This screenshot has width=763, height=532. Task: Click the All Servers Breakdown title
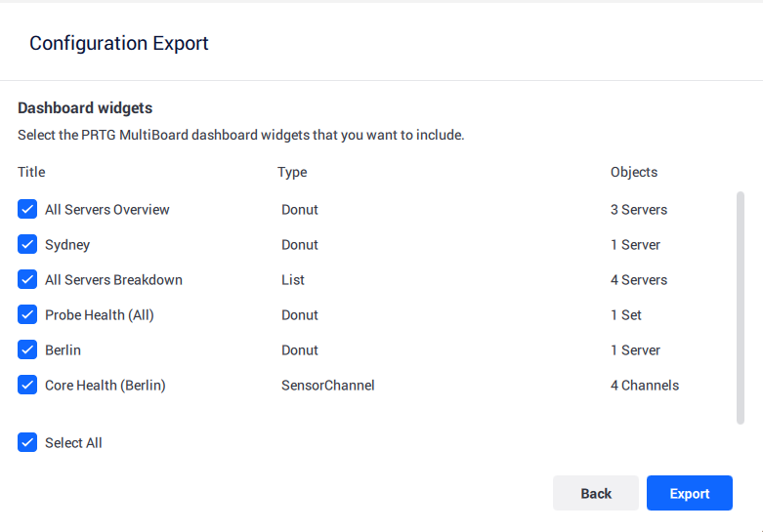coord(113,279)
